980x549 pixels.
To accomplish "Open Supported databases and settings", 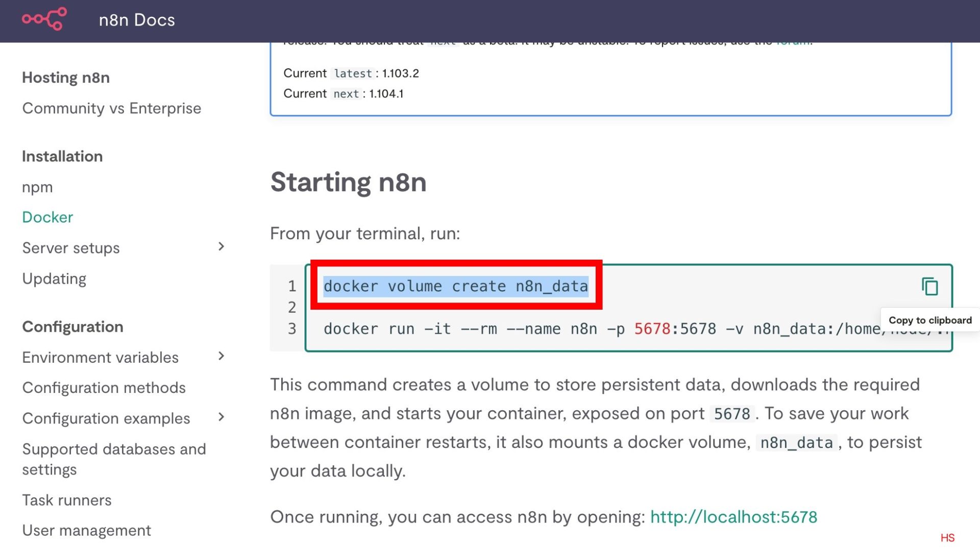I will [x=114, y=459].
